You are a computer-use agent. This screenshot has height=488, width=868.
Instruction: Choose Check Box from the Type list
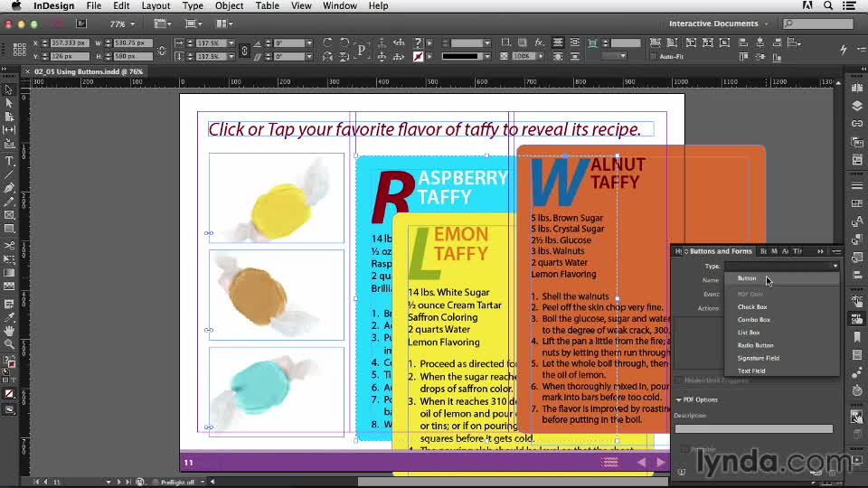[x=752, y=307]
